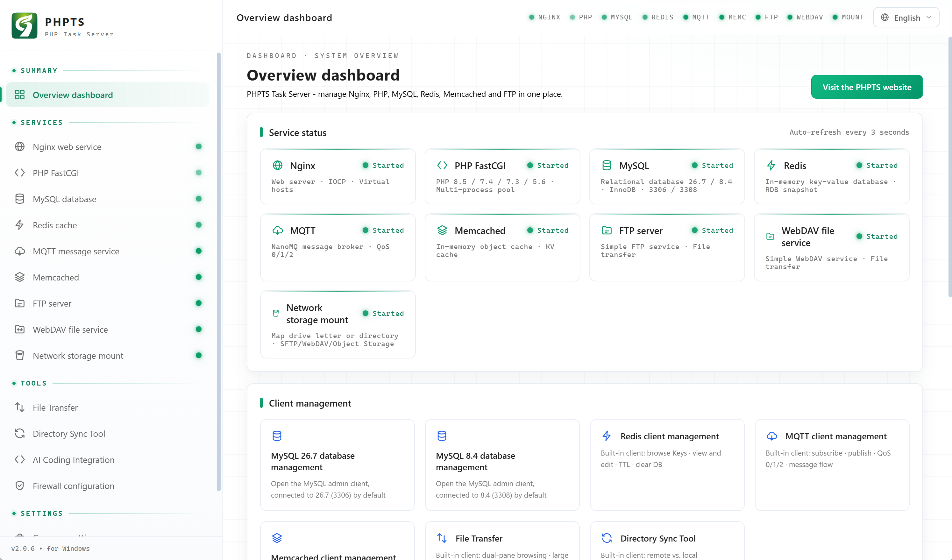This screenshot has height=560, width=952.
Task: Open the English language dropdown
Action: (x=906, y=18)
